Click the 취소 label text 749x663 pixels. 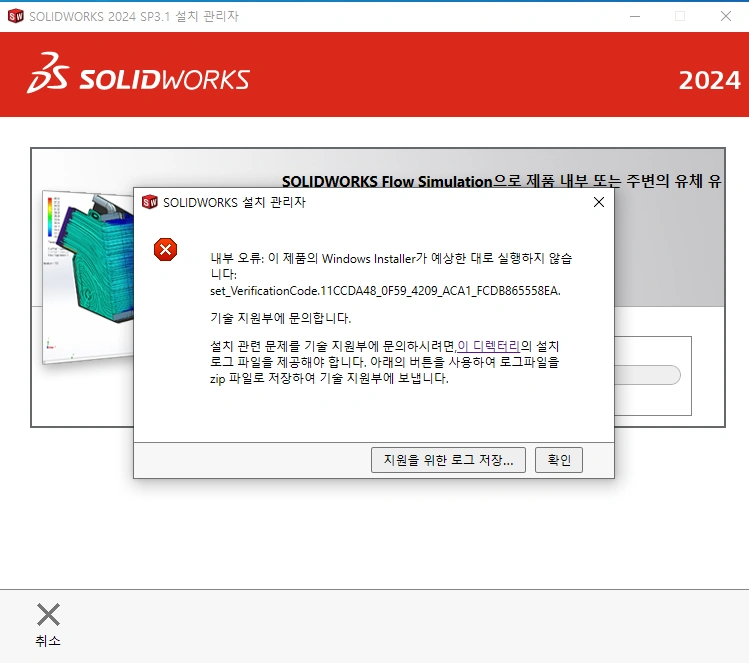tap(48, 641)
